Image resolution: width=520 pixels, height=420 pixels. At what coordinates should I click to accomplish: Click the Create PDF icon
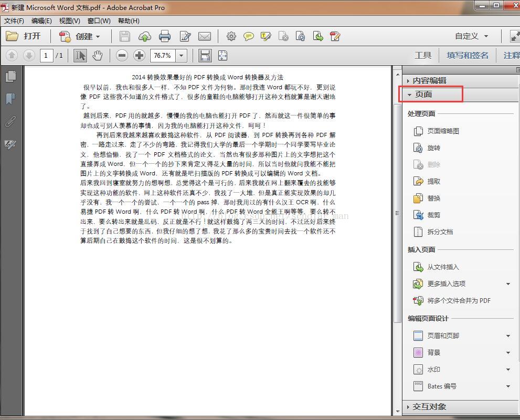pos(65,37)
